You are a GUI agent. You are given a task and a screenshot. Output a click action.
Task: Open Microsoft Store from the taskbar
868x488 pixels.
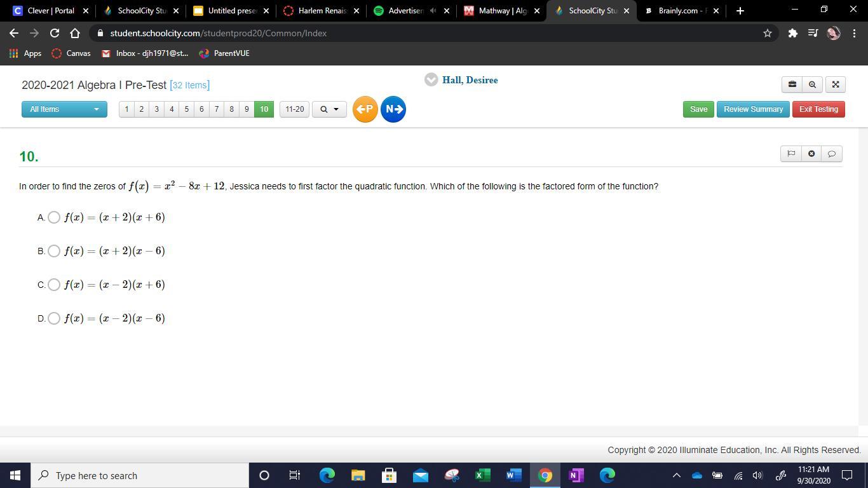[389, 475]
